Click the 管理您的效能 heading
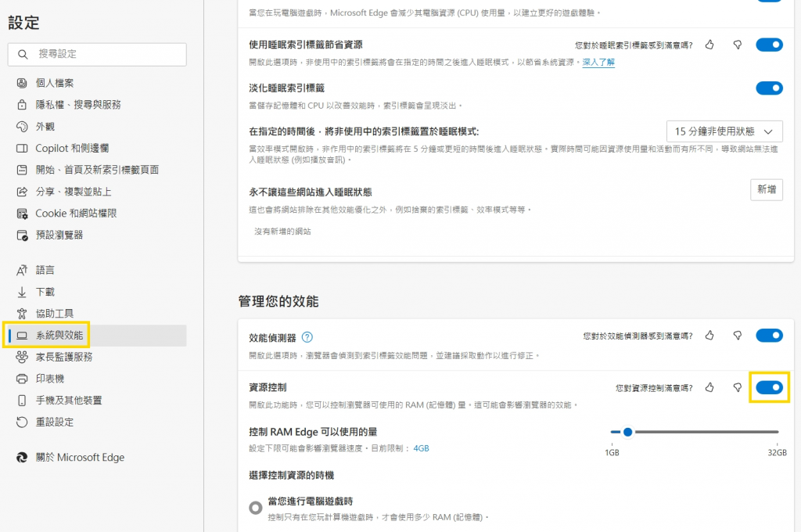The height and width of the screenshot is (532, 801). pyautogui.click(x=278, y=301)
